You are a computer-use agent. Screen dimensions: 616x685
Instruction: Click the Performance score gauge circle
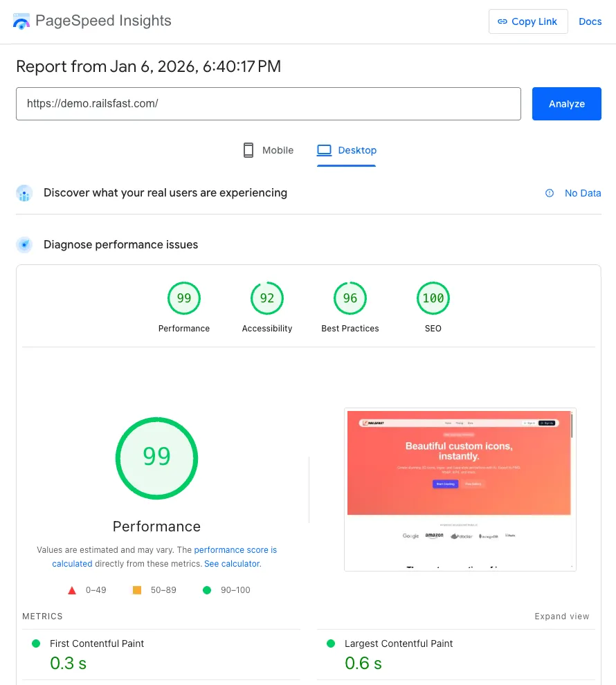click(x=156, y=458)
